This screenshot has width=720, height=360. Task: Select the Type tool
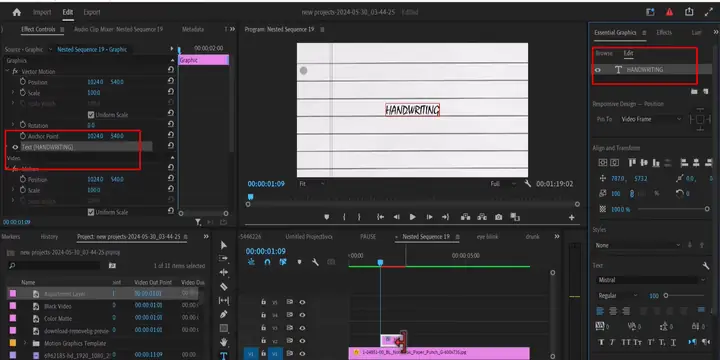pyautogui.click(x=224, y=355)
